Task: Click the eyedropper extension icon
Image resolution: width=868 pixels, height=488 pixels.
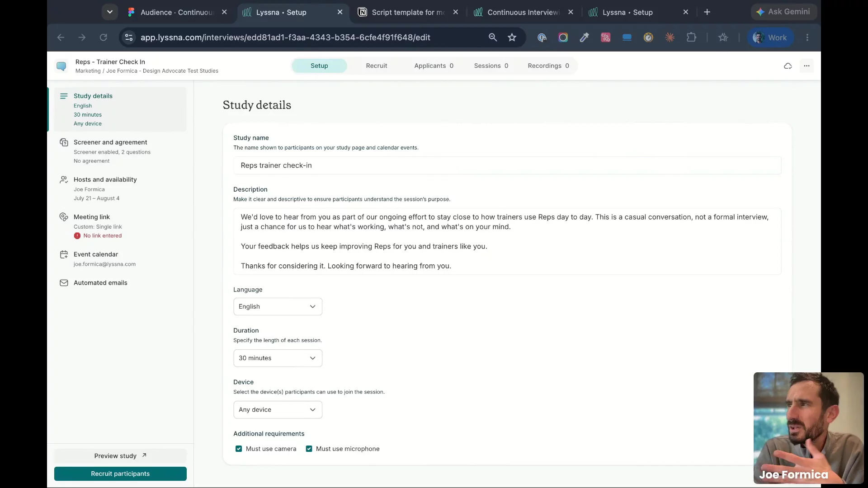Action: (585, 38)
